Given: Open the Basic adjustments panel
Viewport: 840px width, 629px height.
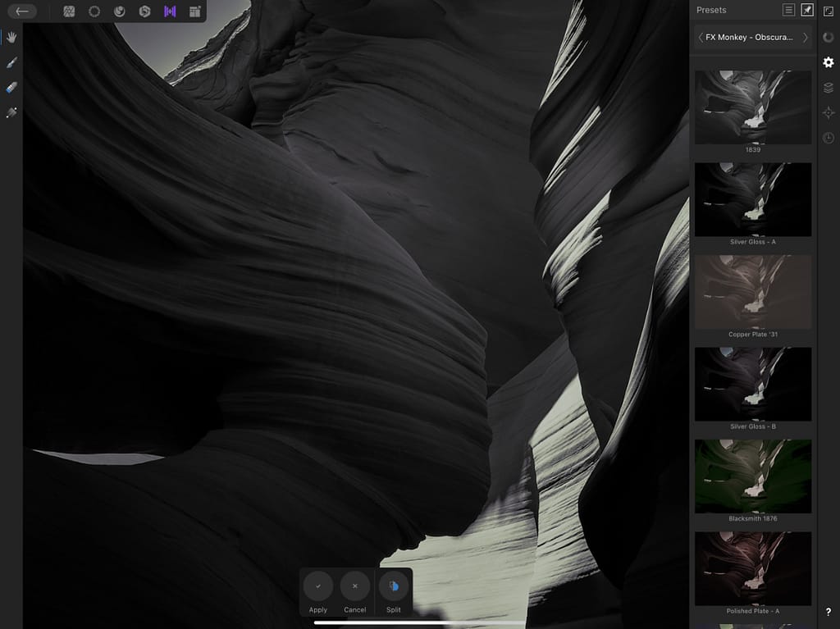Looking at the screenshot, I should pyautogui.click(x=69, y=11).
